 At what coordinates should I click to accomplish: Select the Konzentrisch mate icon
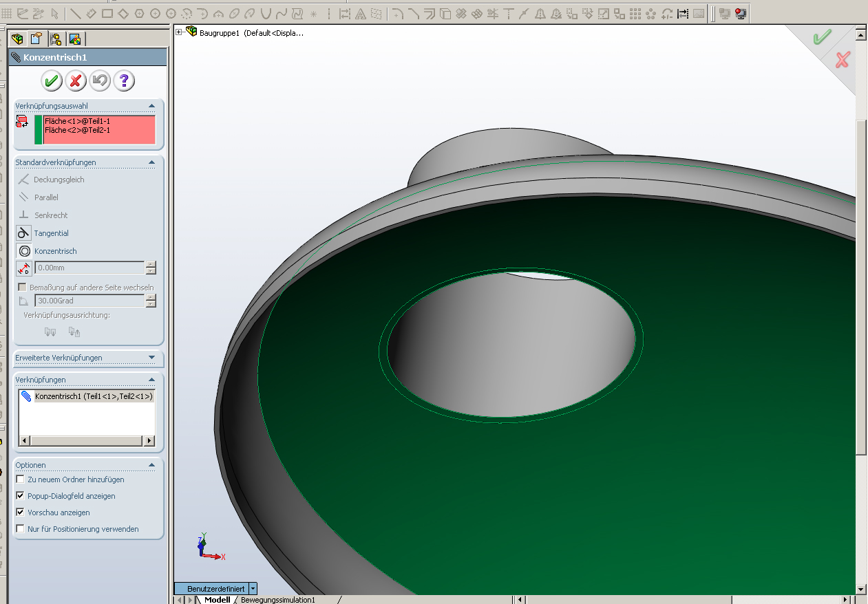(24, 251)
